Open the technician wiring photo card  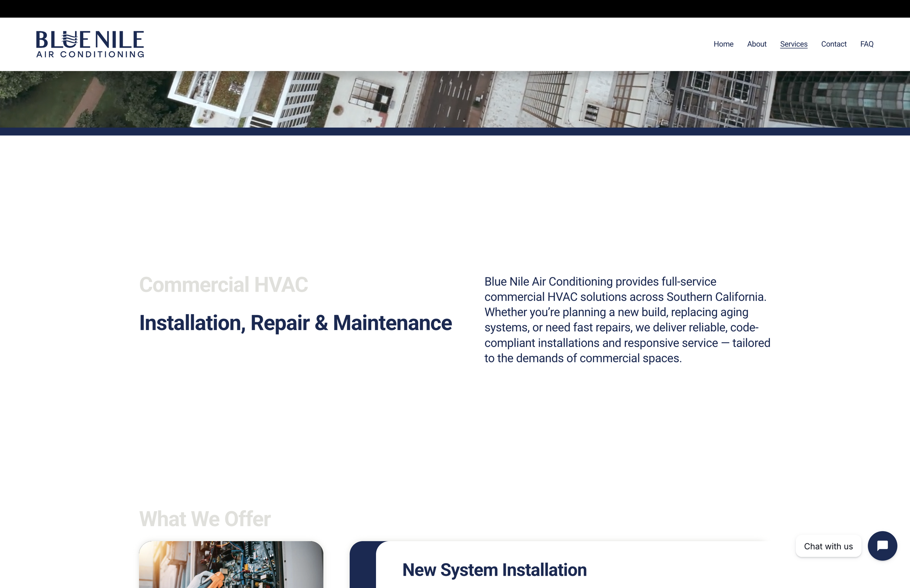coord(231,564)
